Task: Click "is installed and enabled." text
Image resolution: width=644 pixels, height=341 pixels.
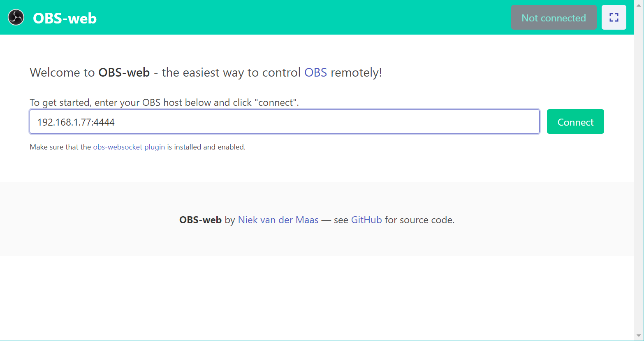Action: [206, 147]
